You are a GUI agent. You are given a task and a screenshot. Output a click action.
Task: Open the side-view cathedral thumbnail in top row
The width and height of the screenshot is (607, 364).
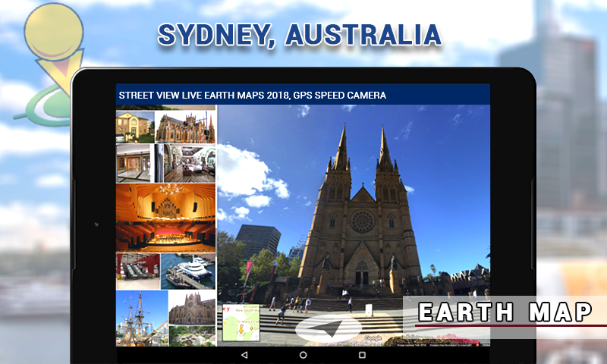(185, 127)
